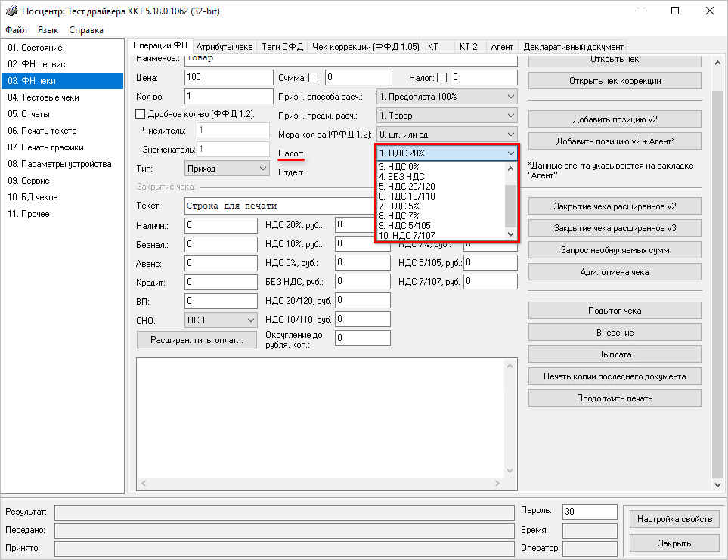The image size is (728, 560).
Task: Toggle the Дробное кол-во (ФФД 1.2) checkbox
Action: (139, 114)
